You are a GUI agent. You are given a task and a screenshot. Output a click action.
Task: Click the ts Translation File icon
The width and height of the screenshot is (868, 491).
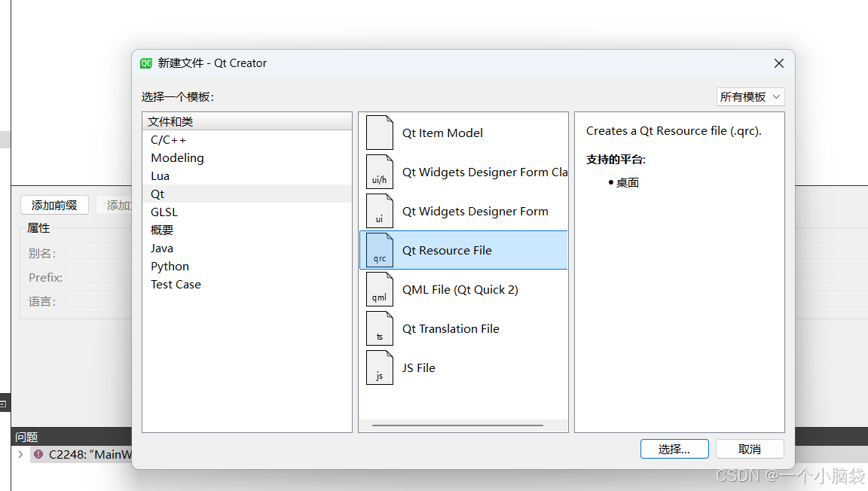pyautogui.click(x=379, y=329)
